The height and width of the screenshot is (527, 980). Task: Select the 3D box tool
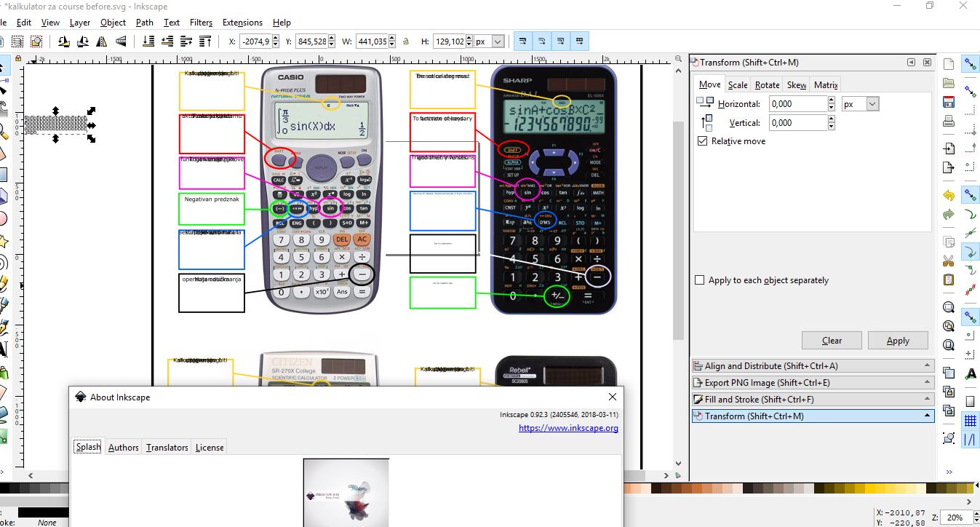(3, 196)
